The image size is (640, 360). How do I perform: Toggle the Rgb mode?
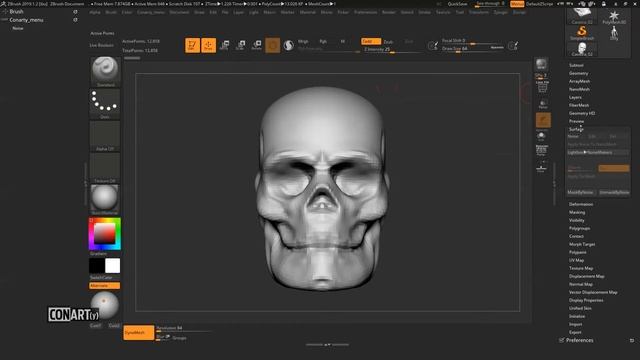pos(323,41)
